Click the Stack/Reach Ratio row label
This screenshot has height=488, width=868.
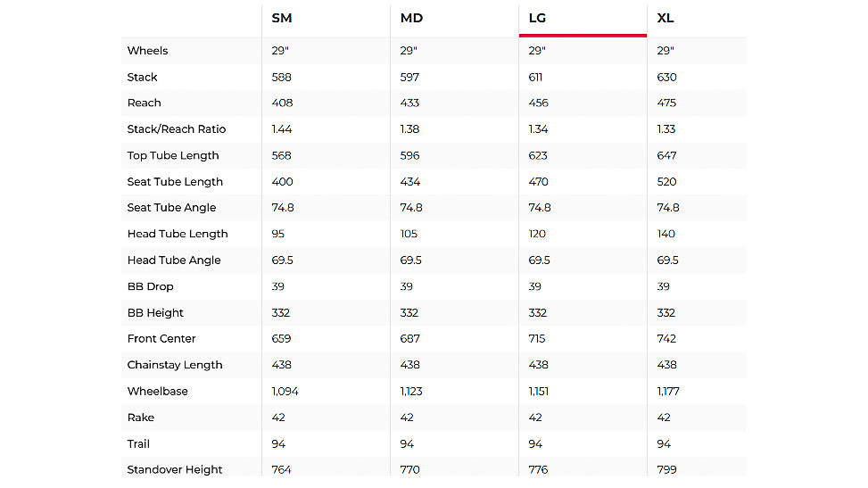177,129
